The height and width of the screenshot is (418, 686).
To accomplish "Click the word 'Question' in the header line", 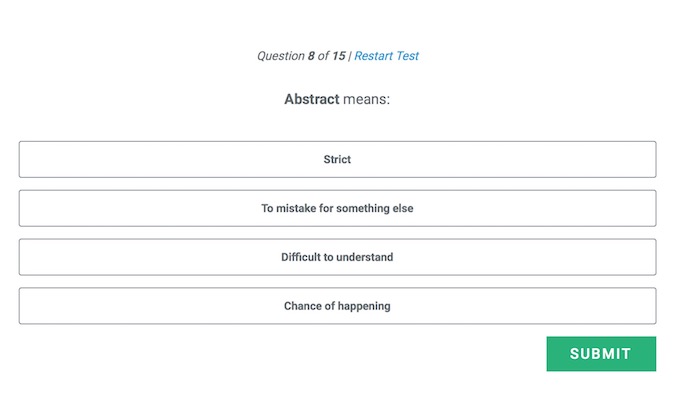I will tap(280, 56).
